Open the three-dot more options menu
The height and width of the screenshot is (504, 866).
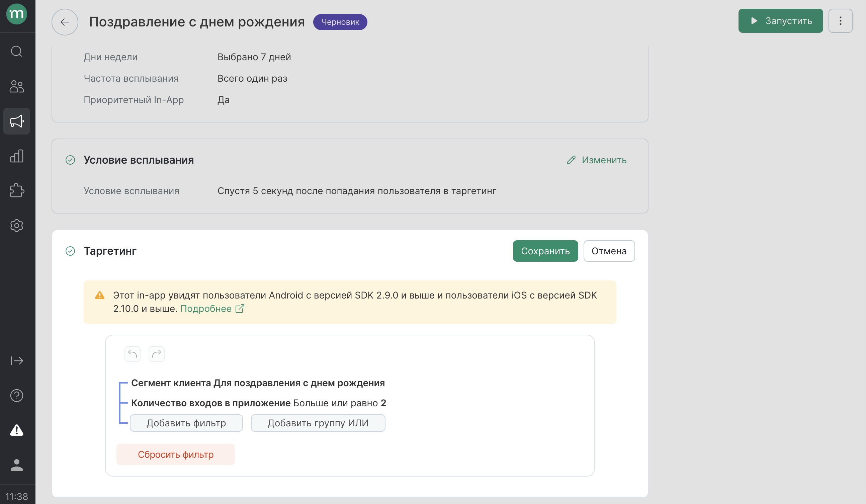(840, 21)
